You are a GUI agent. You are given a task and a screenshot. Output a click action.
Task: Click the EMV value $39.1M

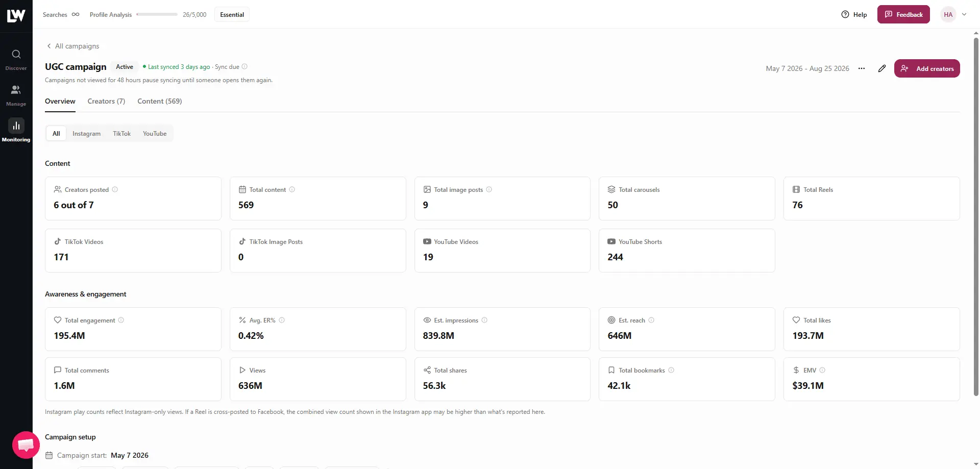click(808, 386)
